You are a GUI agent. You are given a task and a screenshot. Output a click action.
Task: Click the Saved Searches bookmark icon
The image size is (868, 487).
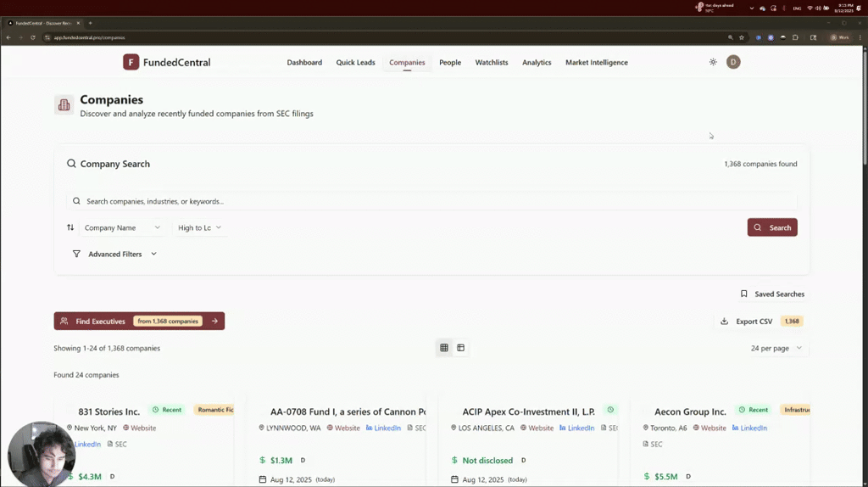(x=744, y=294)
